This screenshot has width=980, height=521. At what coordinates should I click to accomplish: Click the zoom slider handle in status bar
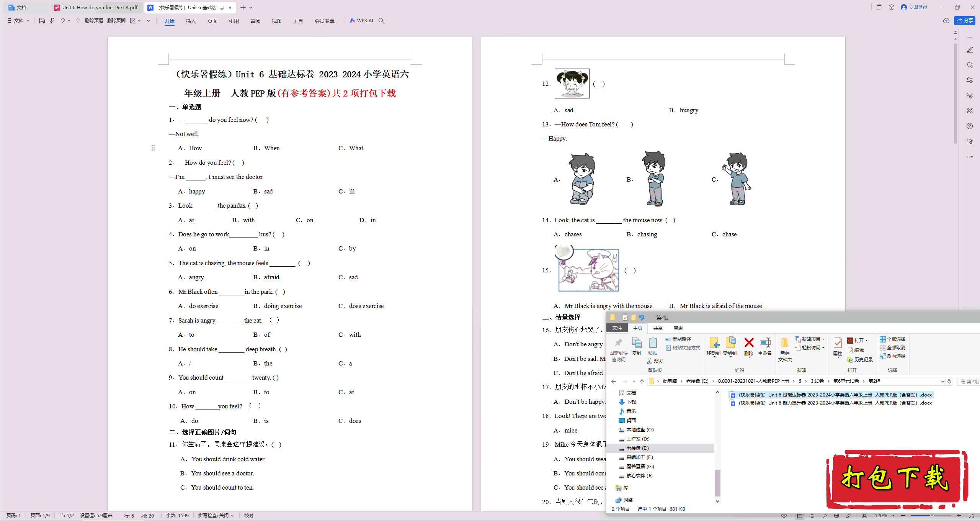tap(932, 516)
